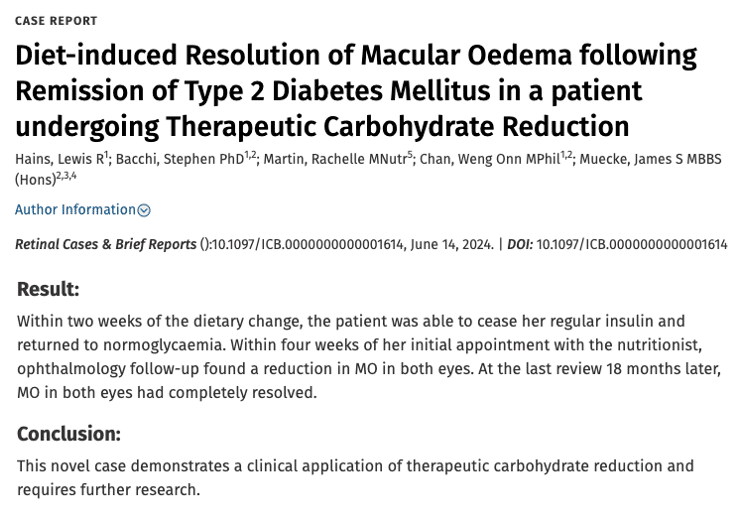Select author Martin, Rachelle MNutr
This screenshot has width=746, height=517.
(x=335, y=159)
